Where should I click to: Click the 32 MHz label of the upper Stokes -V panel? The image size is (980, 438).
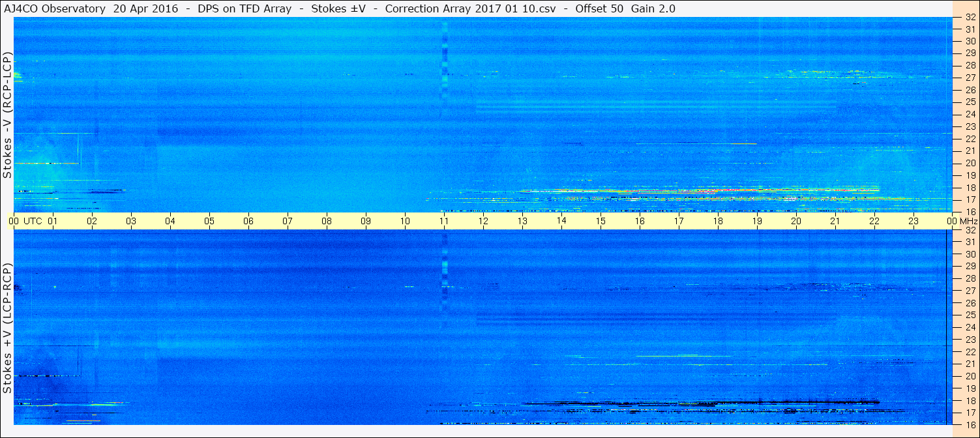pos(970,18)
